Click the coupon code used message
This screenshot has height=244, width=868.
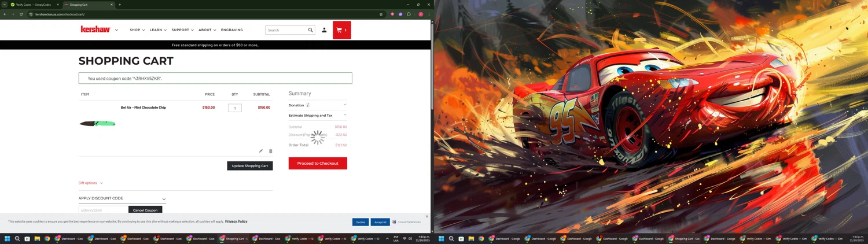(x=215, y=78)
